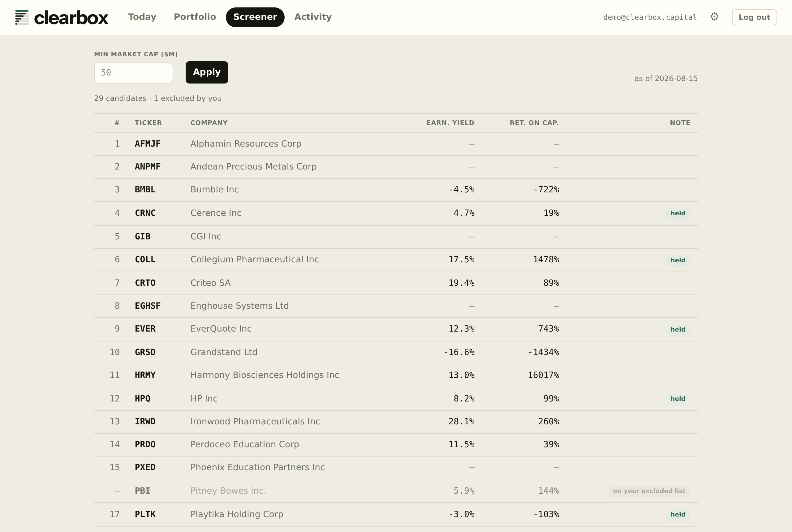Click the 19.4% earnings yield value
Image resolution: width=792 pixels, height=532 pixels.
click(x=462, y=283)
